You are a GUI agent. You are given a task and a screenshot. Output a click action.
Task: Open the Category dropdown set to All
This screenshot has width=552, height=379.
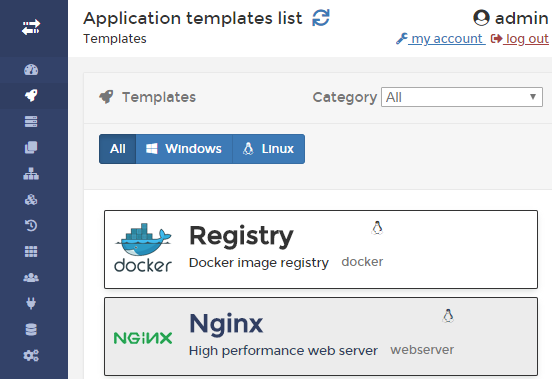pyautogui.click(x=462, y=97)
